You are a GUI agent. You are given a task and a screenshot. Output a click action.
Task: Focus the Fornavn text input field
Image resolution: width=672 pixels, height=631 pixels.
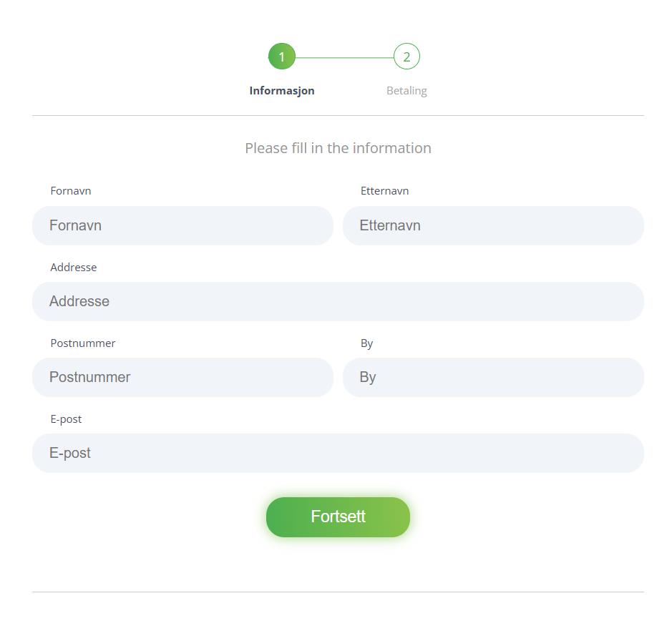click(182, 226)
